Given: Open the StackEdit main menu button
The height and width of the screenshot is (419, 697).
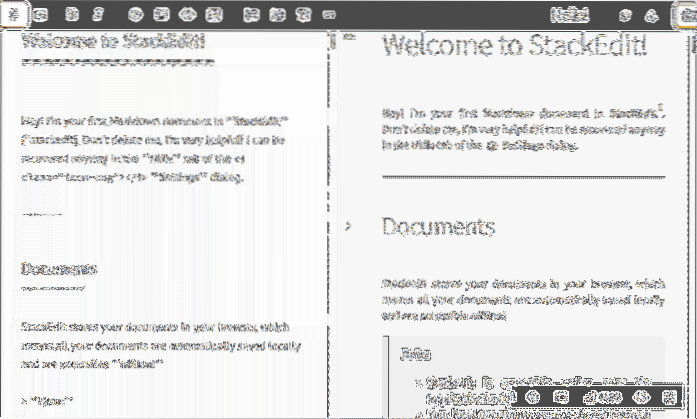Looking at the screenshot, I should (12, 14).
